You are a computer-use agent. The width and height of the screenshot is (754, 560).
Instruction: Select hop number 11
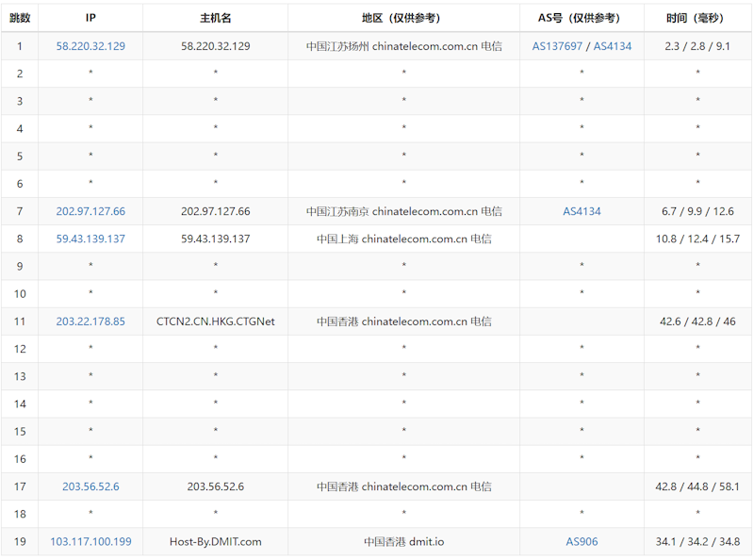[20, 321]
